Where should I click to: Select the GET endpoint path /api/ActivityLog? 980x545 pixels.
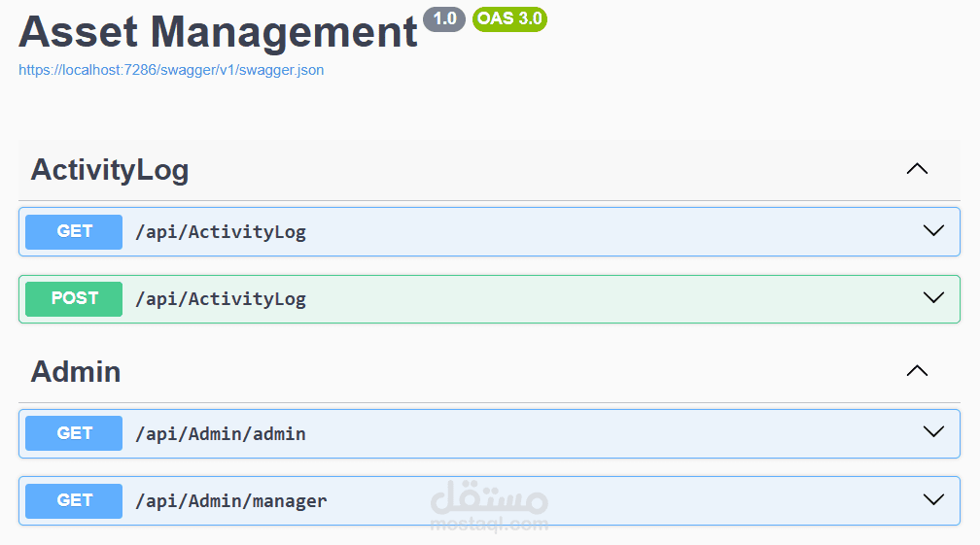[221, 232]
